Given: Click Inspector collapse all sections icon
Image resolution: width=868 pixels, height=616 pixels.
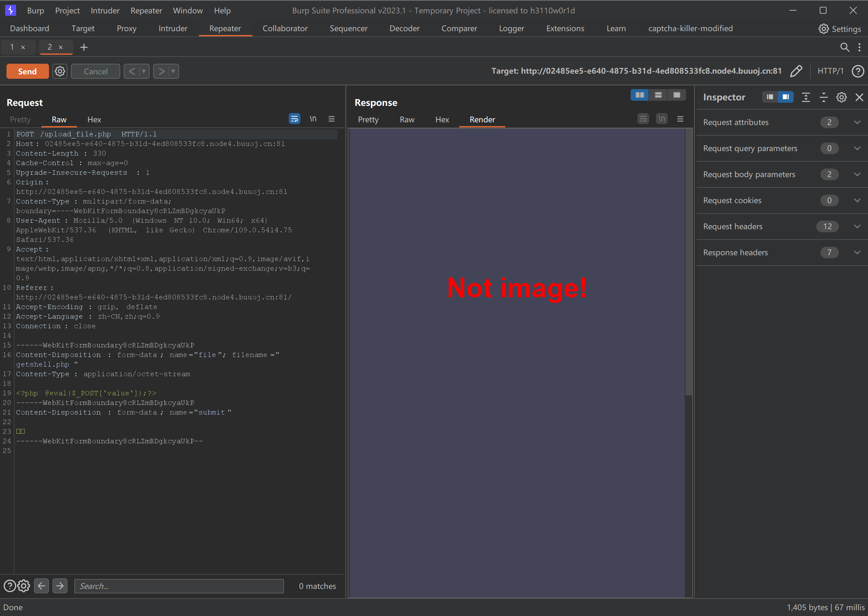Looking at the screenshot, I should tap(823, 98).
